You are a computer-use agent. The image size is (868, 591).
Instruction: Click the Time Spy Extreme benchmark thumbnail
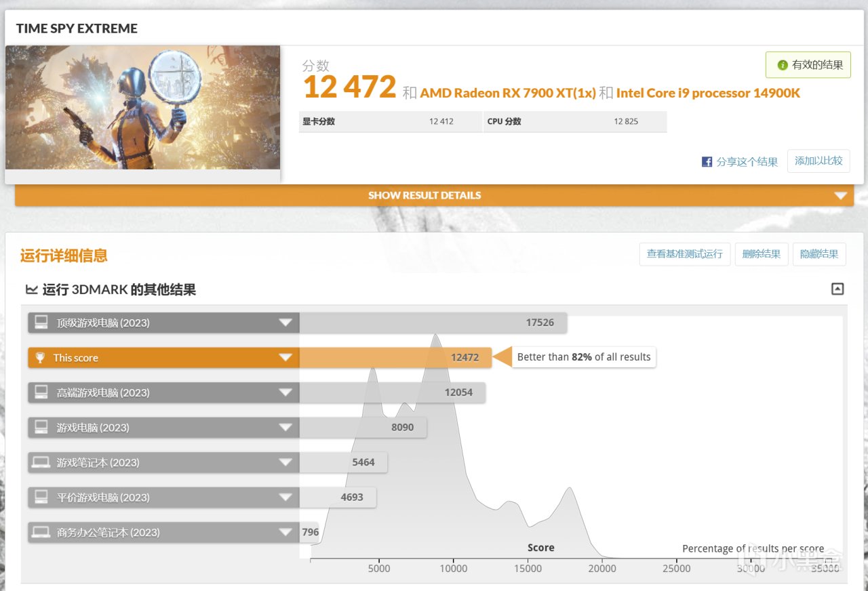[143, 107]
